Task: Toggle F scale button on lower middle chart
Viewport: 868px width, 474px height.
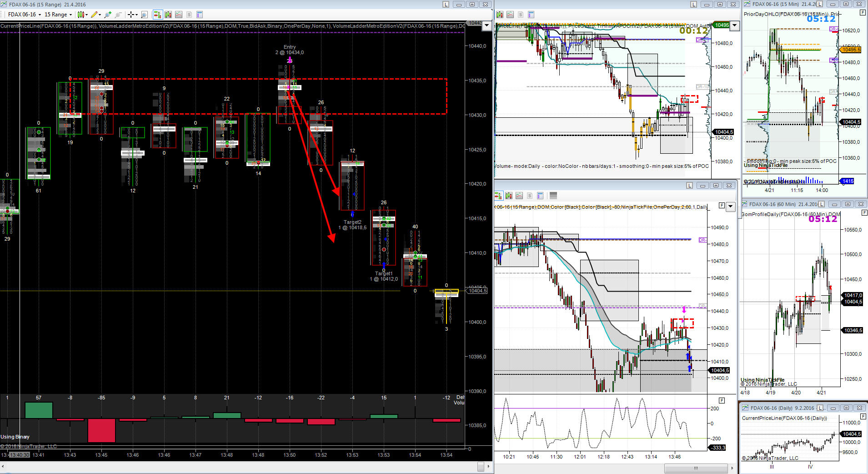Action: click(x=722, y=206)
